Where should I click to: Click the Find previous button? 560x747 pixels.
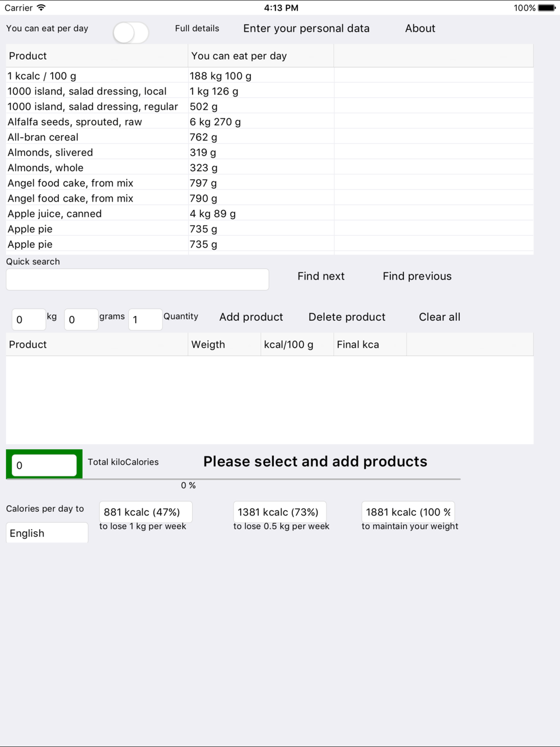point(417,276)
